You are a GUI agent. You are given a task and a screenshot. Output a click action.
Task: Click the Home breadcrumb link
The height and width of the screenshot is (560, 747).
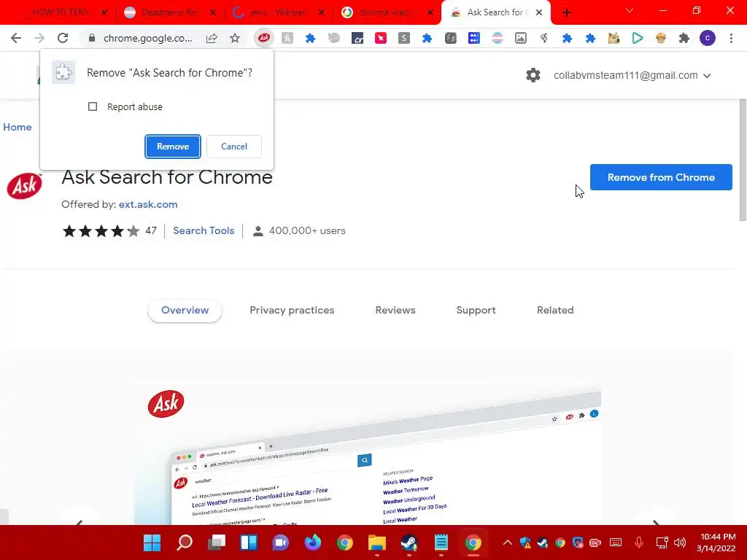tap(18, 127)
